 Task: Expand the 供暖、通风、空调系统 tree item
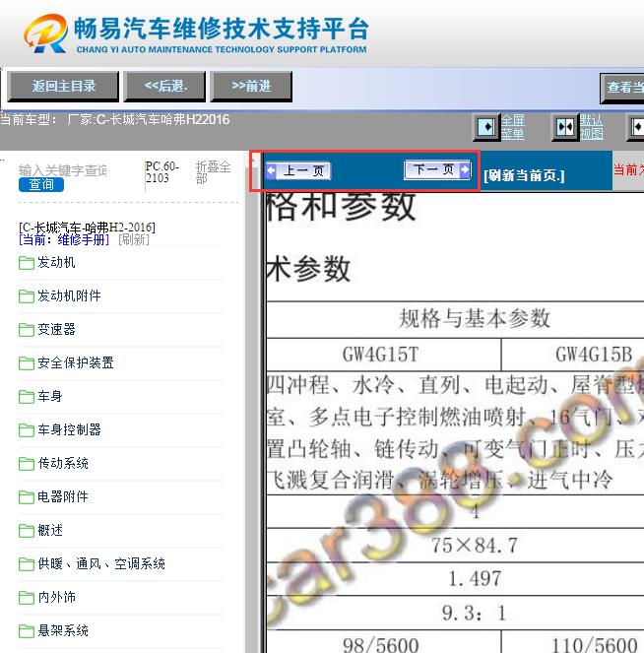(101, 564)
